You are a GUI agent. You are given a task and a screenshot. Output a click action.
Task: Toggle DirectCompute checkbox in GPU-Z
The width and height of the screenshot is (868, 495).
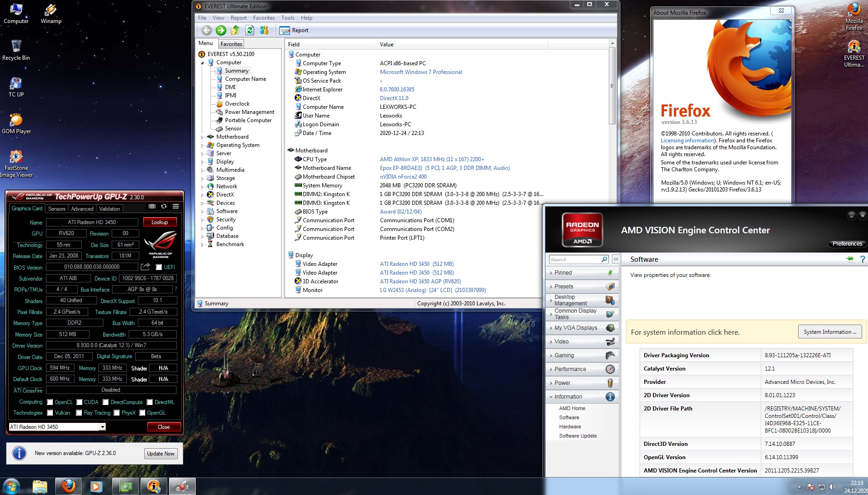pyautogui.click(x=106, y=402)
